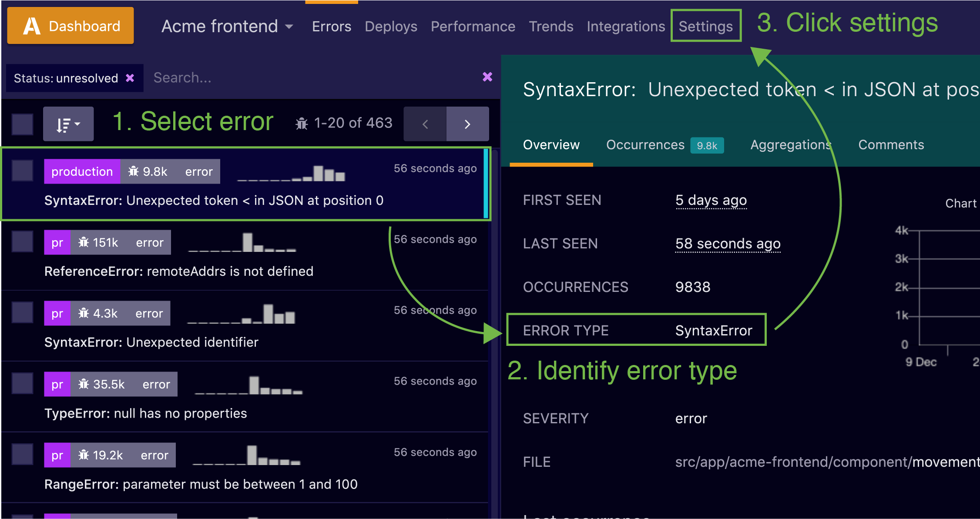Open TypeError: null has no properties

[x=146, y=413]
